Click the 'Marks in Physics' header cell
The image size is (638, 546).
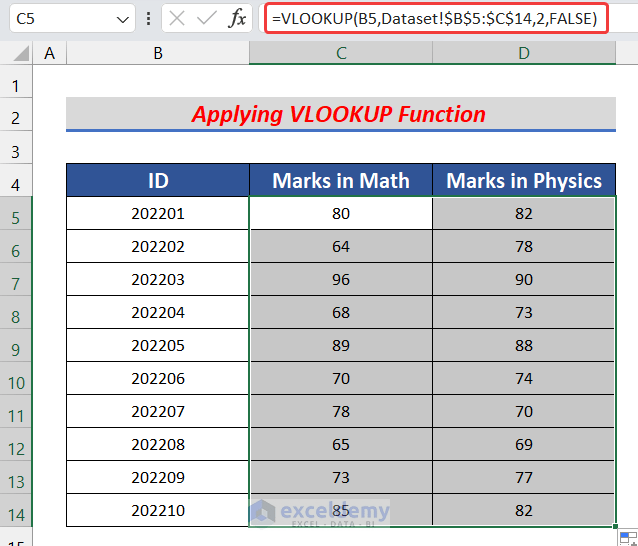[x=524, y=180]
